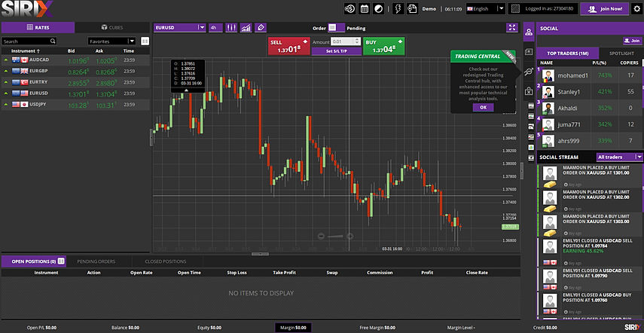
Task: Open Akhaldi trader avatar
Action: (548, 108)
